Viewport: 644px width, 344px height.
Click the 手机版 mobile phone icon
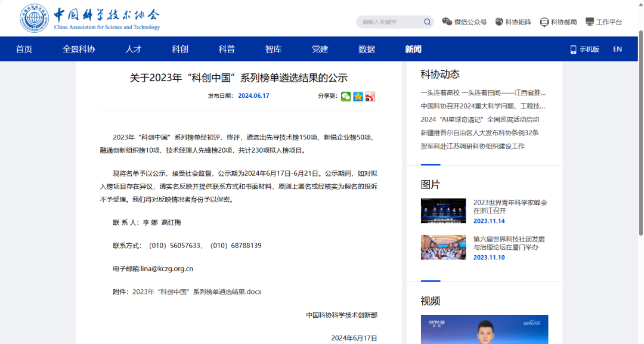pyautogui.click(x=573, y=49)
